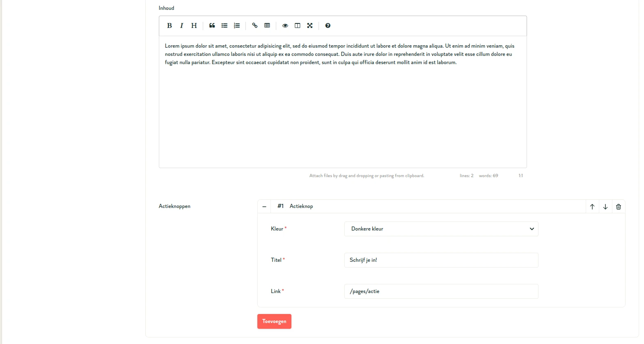This screenshot has height=344, width=644.
Task: Insert a table in the editor
Action: (x=267, y=25)
